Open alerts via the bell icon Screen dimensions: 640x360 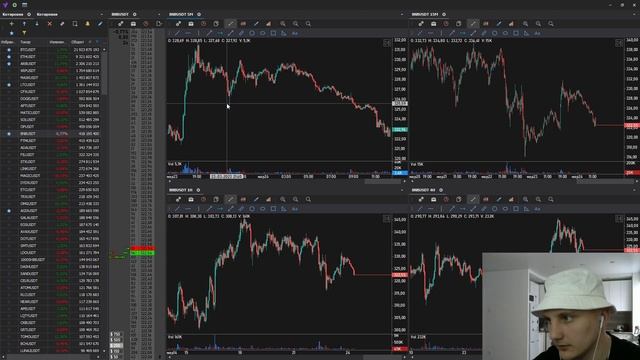tap(87, 24)
